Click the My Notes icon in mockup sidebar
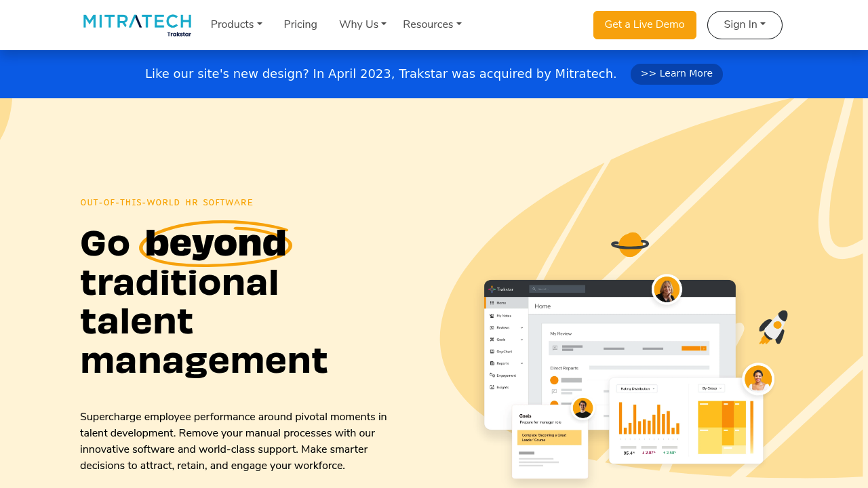 492,316
